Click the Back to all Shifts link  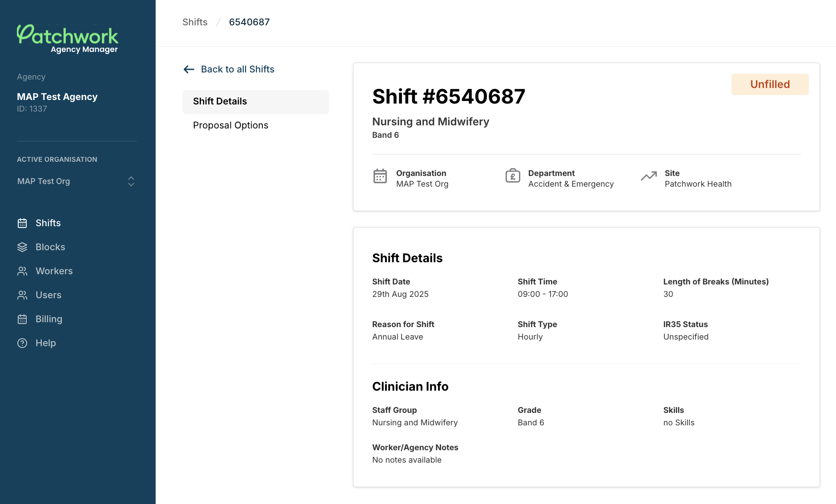(238, 69)
